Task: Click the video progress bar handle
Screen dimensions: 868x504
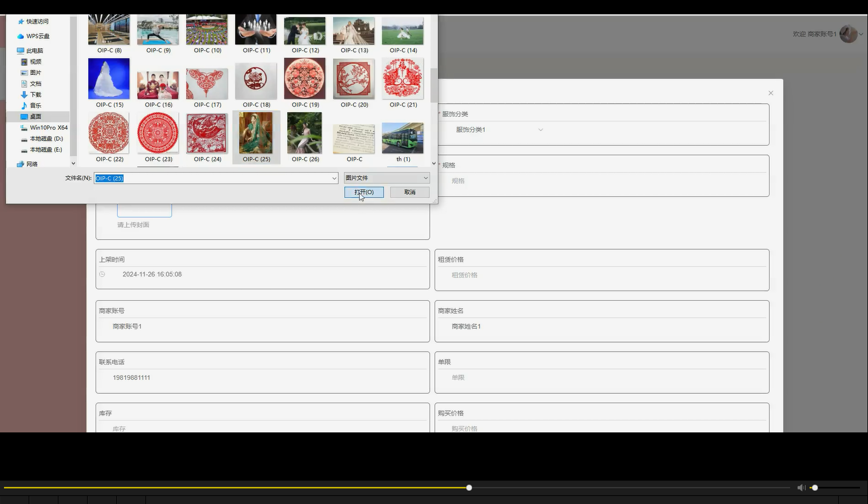Action: 469,487
